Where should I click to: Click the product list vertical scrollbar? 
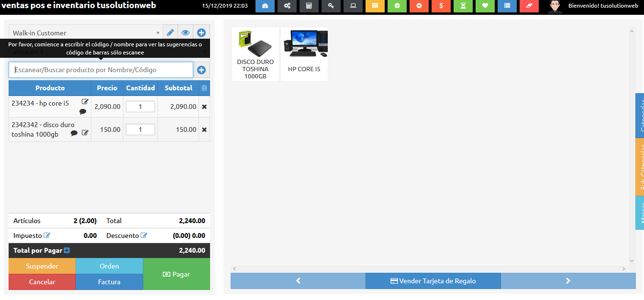[632, 143]
